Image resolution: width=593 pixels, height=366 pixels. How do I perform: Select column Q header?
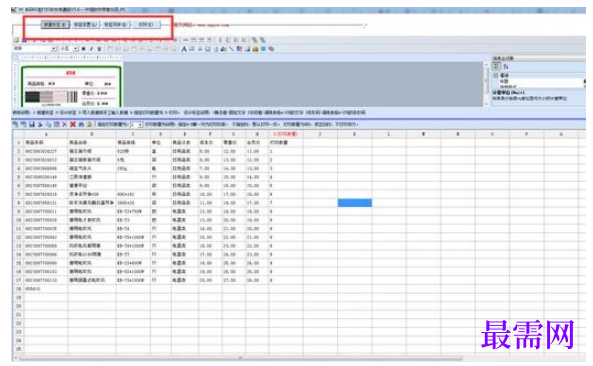(x=561, y=134)
